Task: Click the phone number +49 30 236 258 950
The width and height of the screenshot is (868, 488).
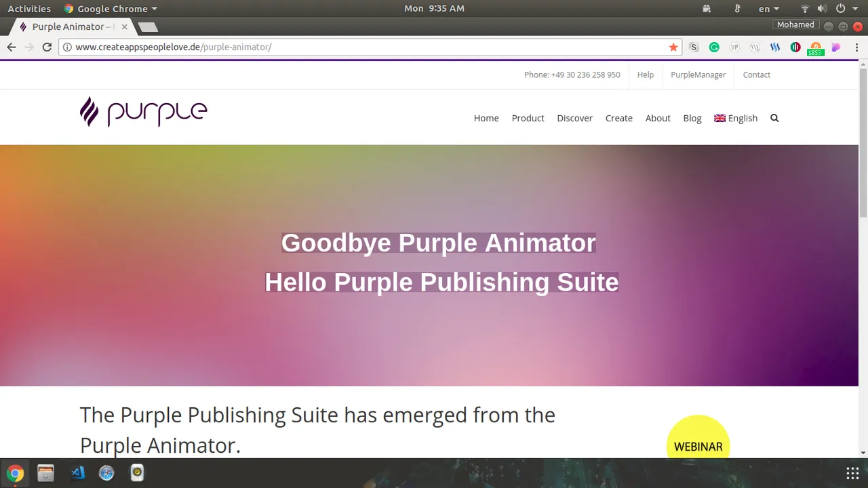Action: coord(585,75)
